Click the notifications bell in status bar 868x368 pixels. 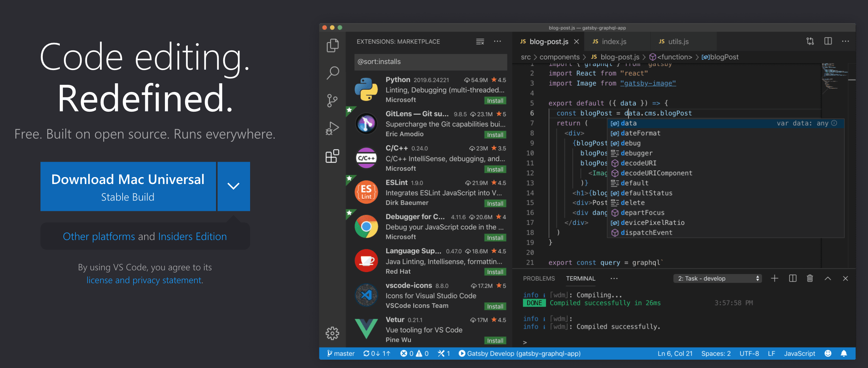(844, 354)
